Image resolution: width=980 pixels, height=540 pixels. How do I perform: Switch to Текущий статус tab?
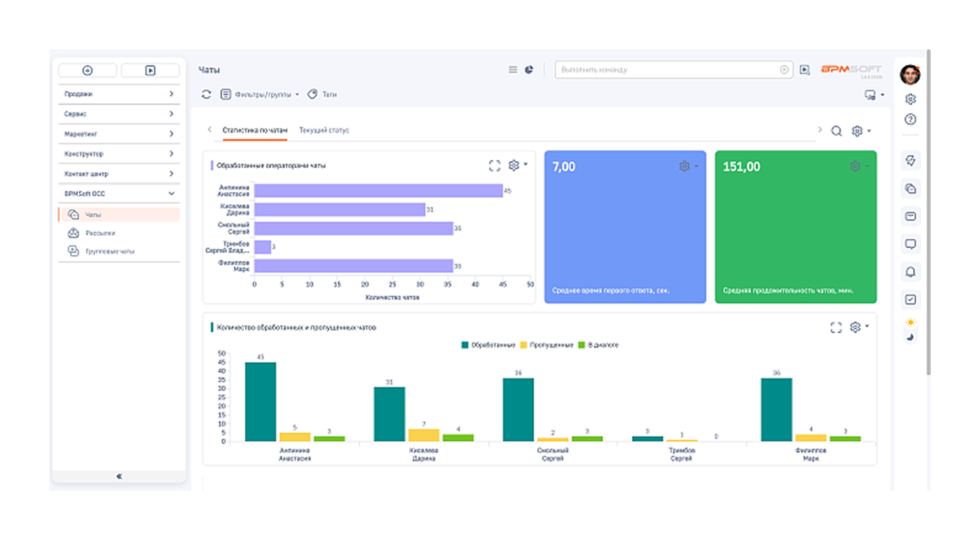coord(324,130)
